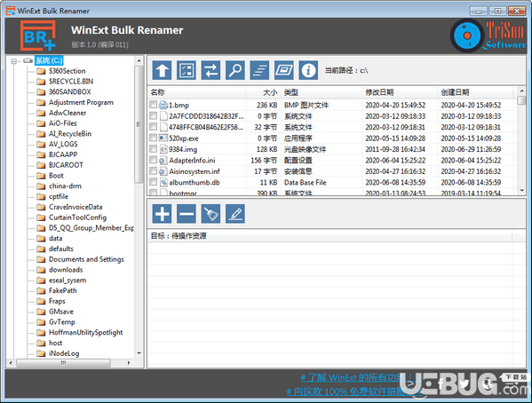The image size is (532, 403).
Task: Clear the target list with the broom icon
Action: point(210,214)
